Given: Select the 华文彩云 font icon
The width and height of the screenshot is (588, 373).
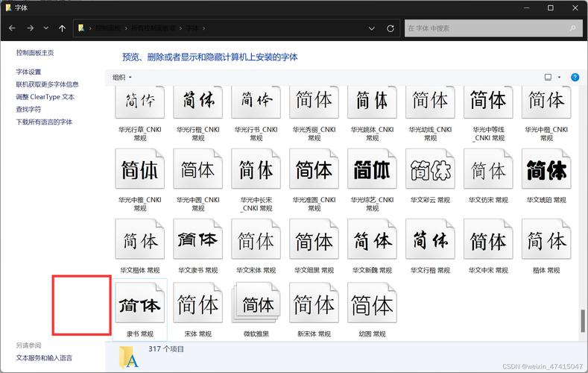Looking at the screenshot, I should tap(430, 169).
